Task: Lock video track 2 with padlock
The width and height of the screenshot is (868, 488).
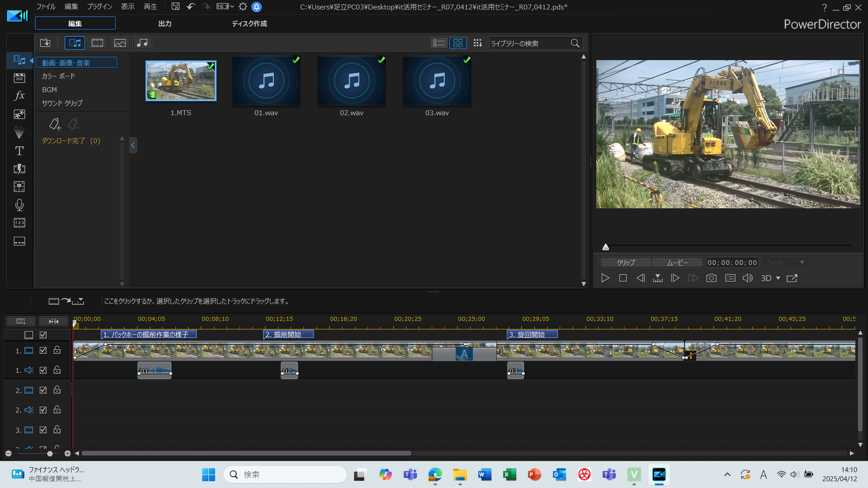Action: [57, 389]
